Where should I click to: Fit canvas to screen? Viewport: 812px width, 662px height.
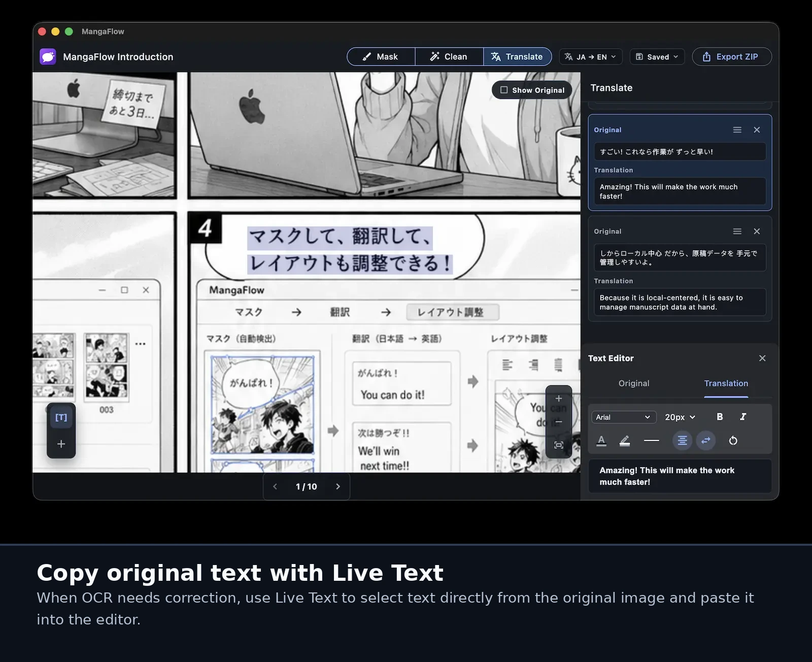coord(559,445)
